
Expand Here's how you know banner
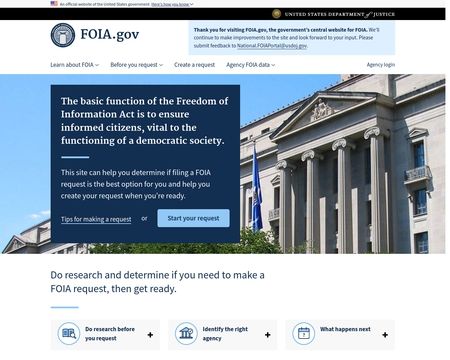pyautogui.click(x=172, y=4)
